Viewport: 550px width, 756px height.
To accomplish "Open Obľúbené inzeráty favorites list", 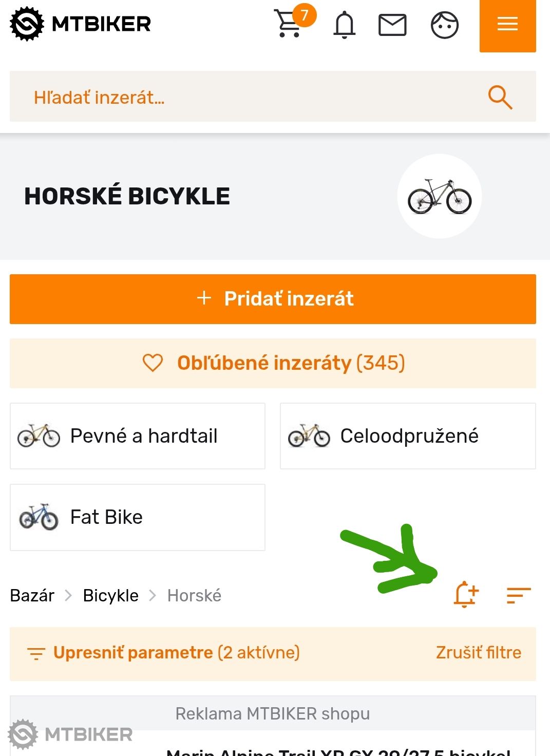I will pos(273,363).
